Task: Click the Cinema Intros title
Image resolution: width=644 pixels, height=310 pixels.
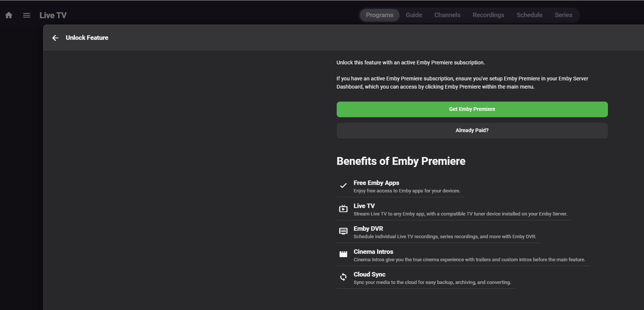Action: point(373,252)
